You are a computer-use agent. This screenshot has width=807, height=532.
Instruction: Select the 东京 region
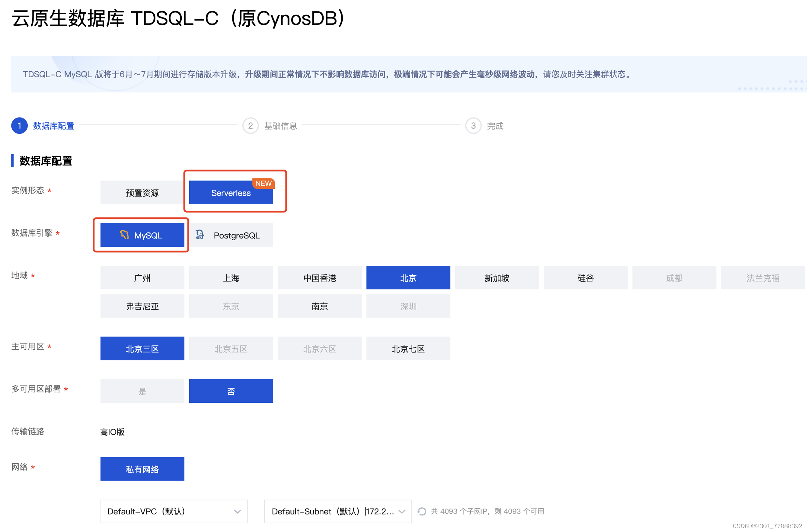[231, 306]
